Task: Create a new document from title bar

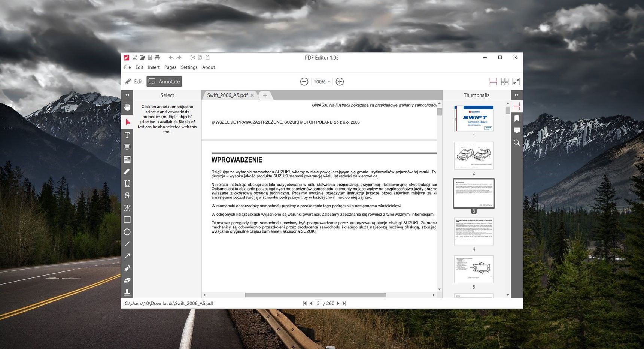Action: (135, 57)
